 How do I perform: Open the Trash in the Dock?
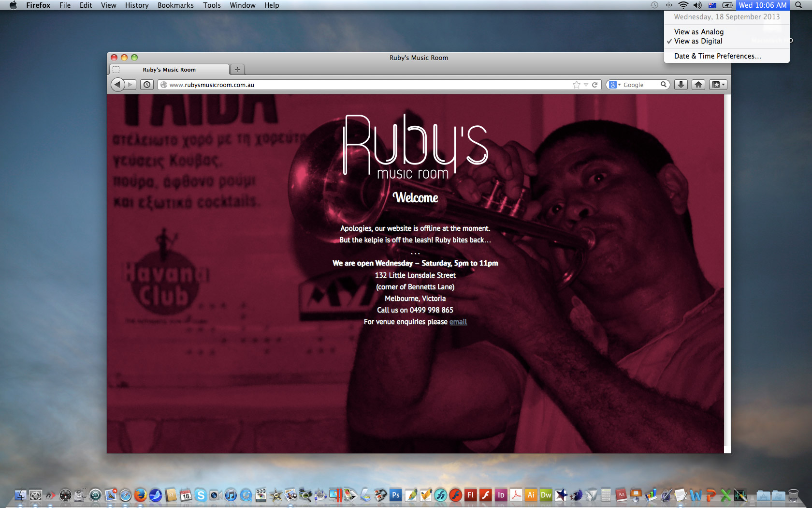[x=793, y=495]
